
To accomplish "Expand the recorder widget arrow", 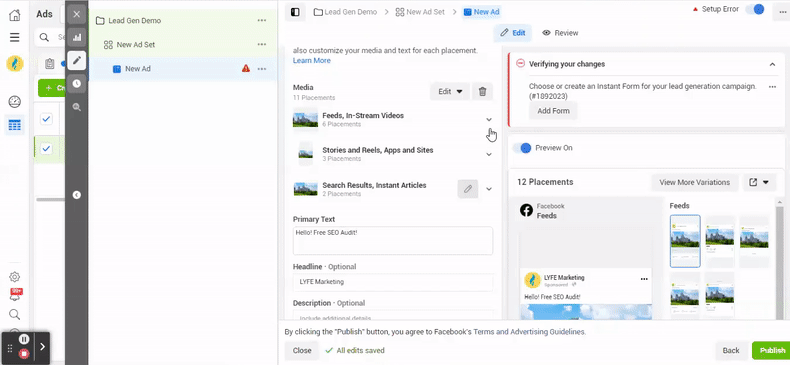I will [x=43, y=347].
